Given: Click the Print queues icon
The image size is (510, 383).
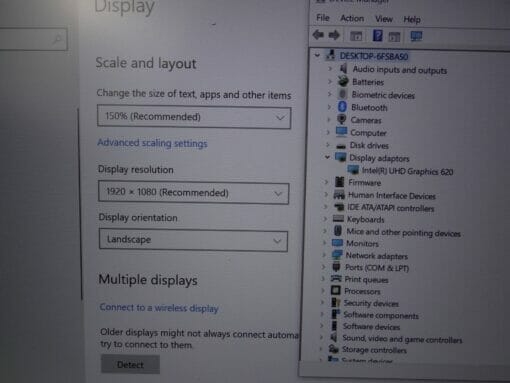Looking at the screenshot, I should (x=336, y=278).
